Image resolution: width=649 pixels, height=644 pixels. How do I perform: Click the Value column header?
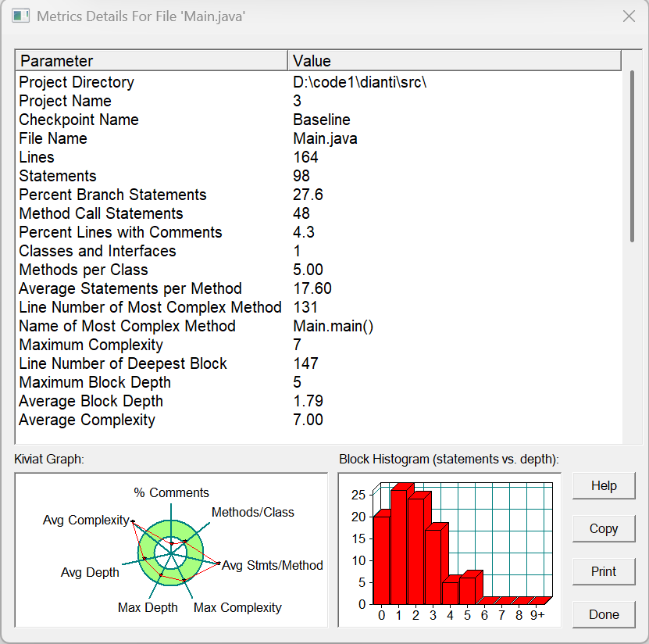click(455, 61)
